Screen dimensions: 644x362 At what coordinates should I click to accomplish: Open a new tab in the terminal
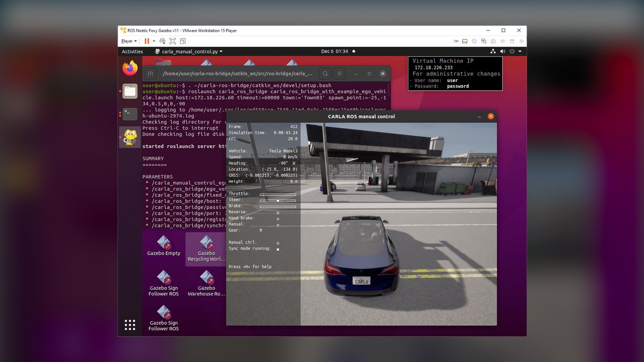pos(151,73)
